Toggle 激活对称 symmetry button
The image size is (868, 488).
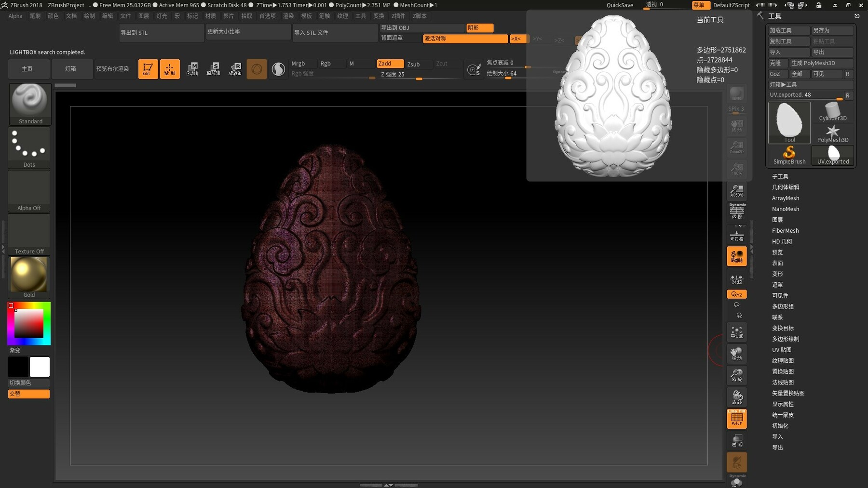(464, 39)
